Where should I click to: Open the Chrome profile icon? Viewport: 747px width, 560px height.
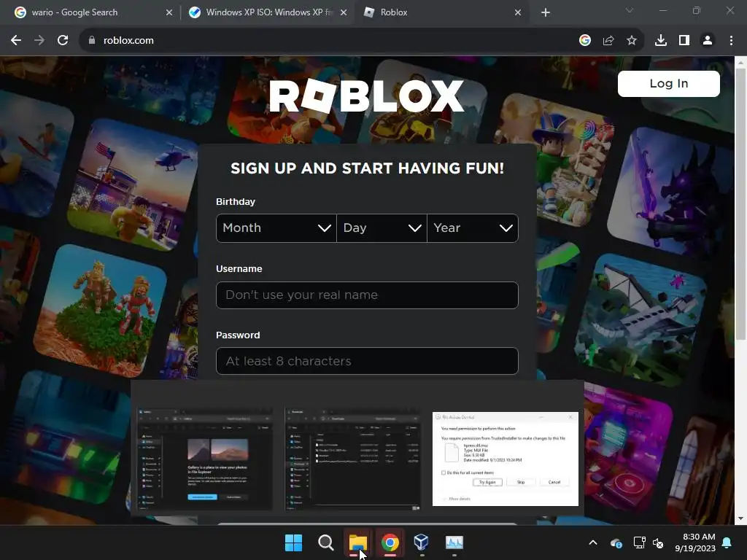[708, 41]
